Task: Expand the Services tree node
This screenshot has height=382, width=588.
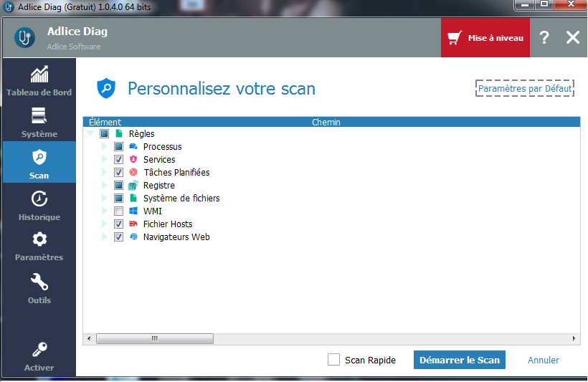Action: click(104, 159)
